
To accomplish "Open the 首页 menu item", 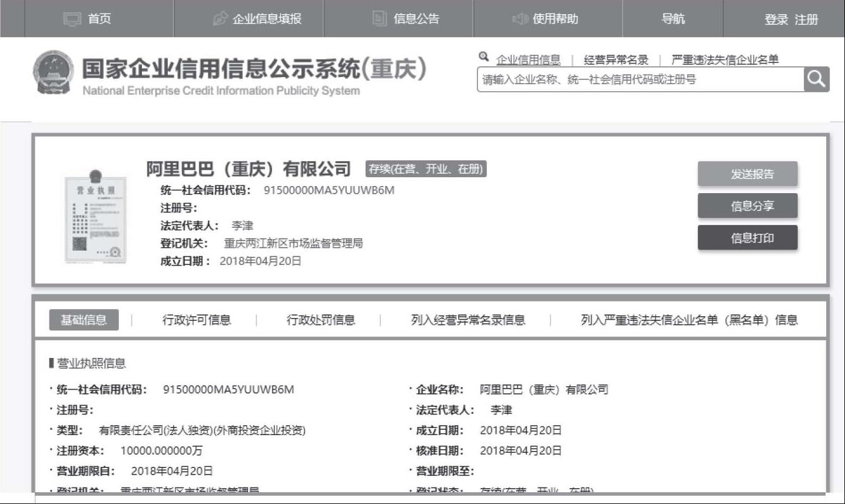I will coord(100,19).
